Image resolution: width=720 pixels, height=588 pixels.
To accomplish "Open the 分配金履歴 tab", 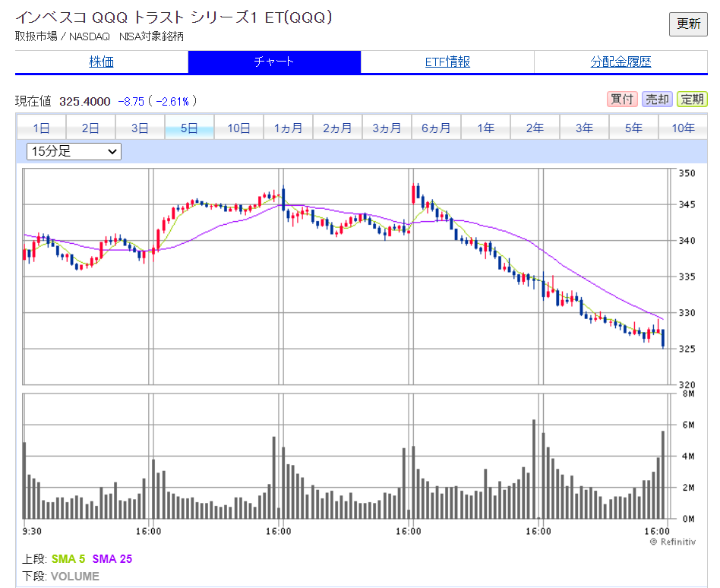I will click(621, 62).
